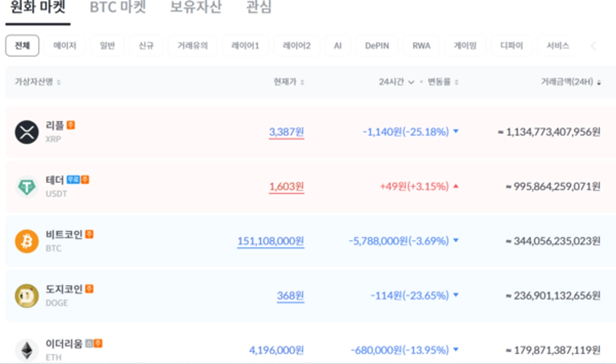Click the orange badge next to 리플
The width and height of the screenshot is (616, 364).
71,125
